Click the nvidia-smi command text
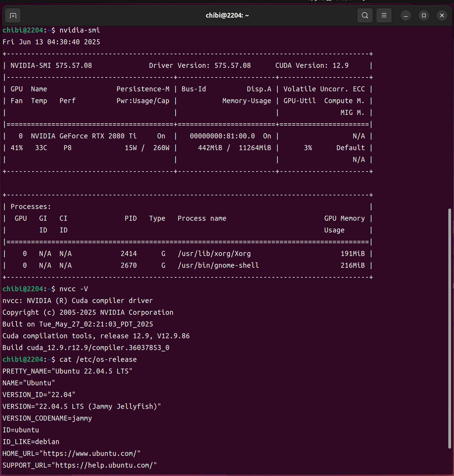This screenshot has height=476, width=454. [80, 30]
